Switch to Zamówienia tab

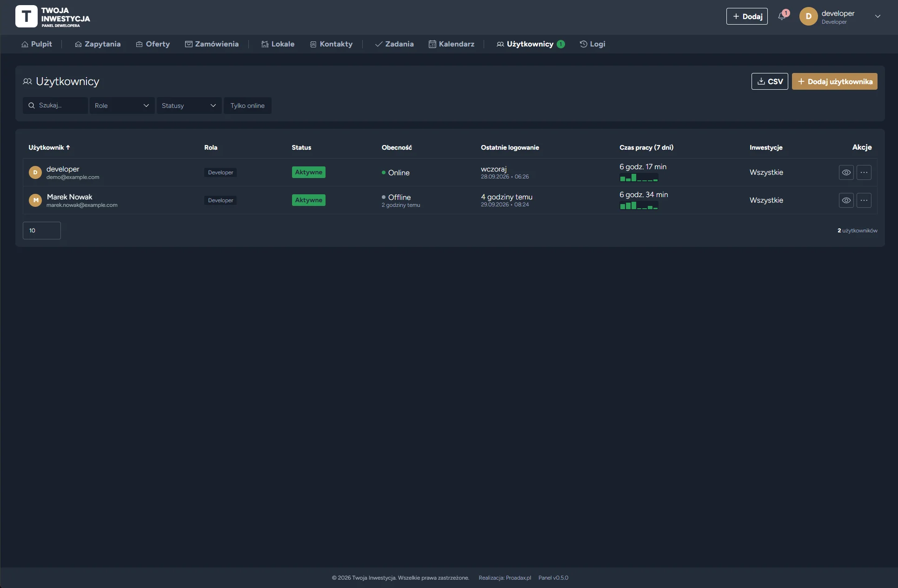[x=212, y=44]
